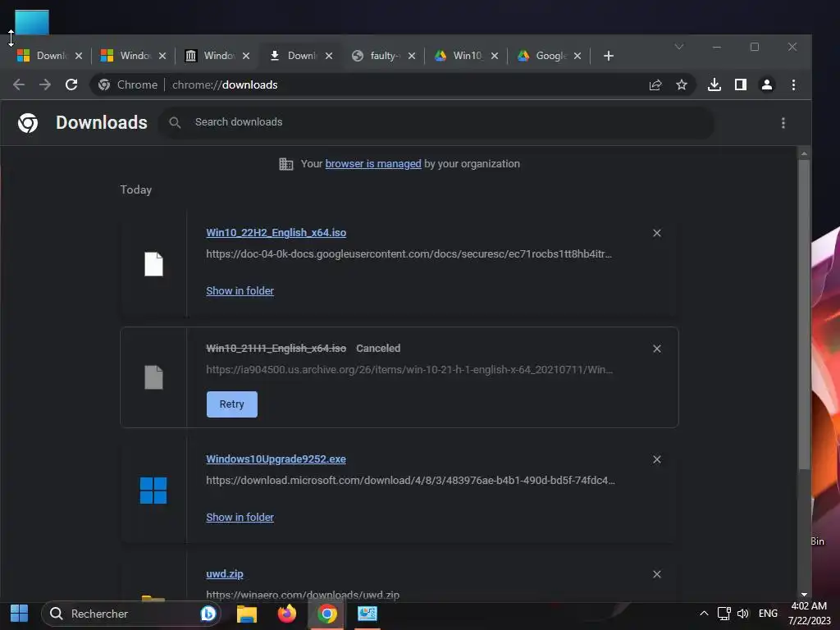Remove Win10_22H2_English_x64.iso from the list
Image resolution: width=840 pixels, height=630 pixels.
[x=657, y=233]
